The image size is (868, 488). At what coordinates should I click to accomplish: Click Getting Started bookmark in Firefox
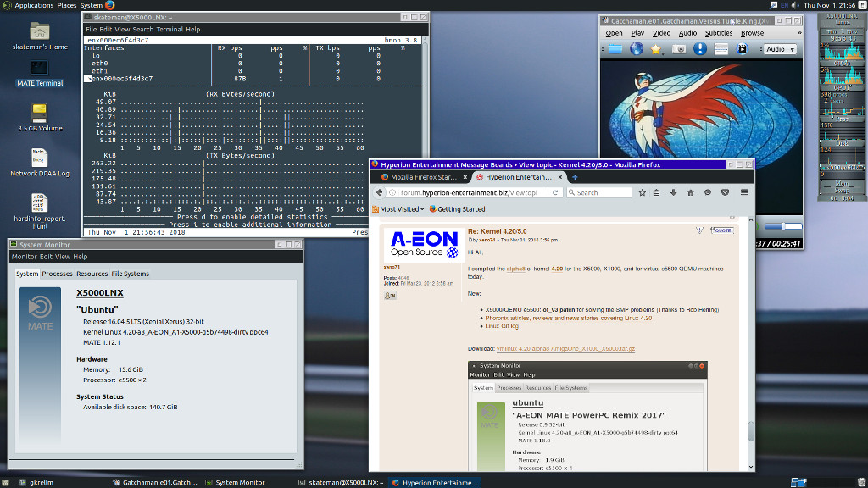457,209
